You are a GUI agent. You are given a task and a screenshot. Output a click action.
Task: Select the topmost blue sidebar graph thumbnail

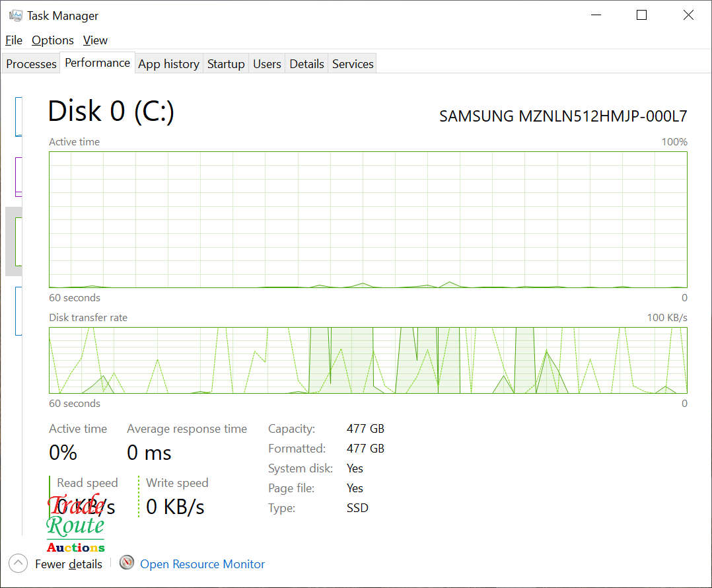click(18, 116)
